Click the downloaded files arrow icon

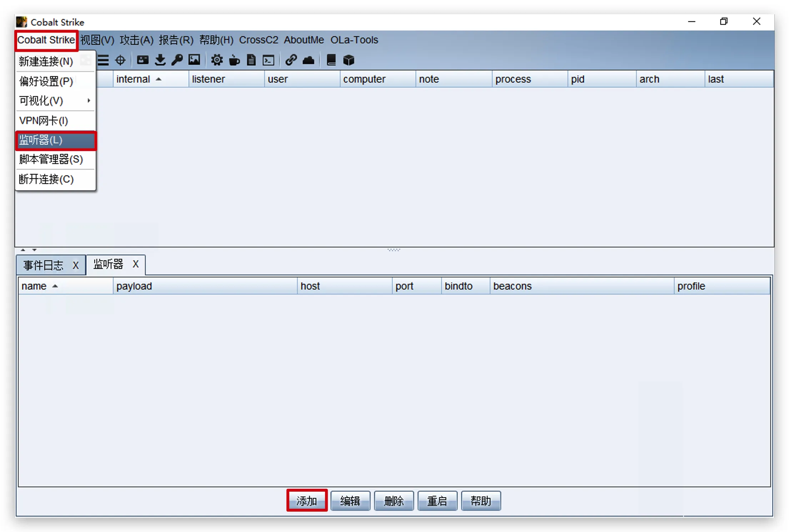pyautogui.click(x=160, y=60)
